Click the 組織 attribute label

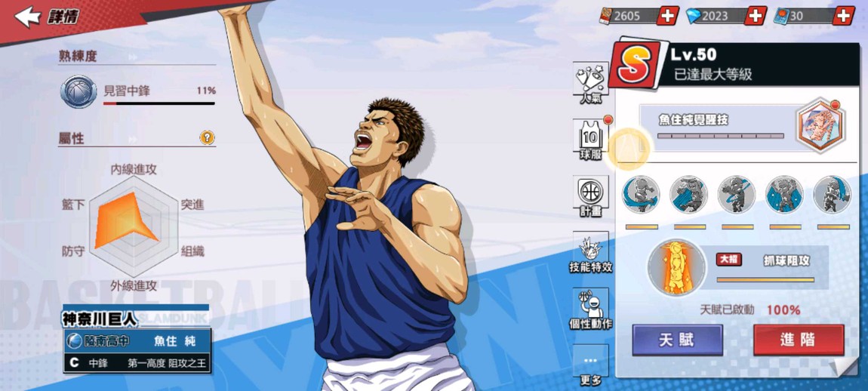pyautogui.click(x=192, y=251)
